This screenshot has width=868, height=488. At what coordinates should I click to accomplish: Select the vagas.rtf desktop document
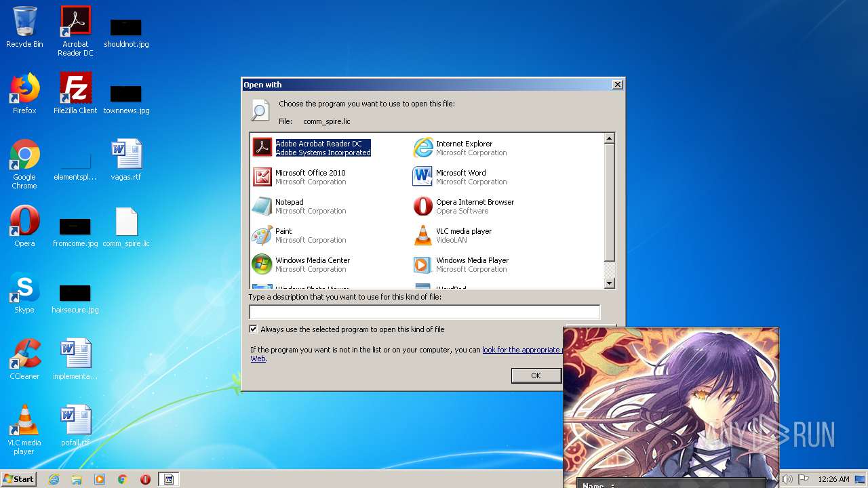click(126, 160)
